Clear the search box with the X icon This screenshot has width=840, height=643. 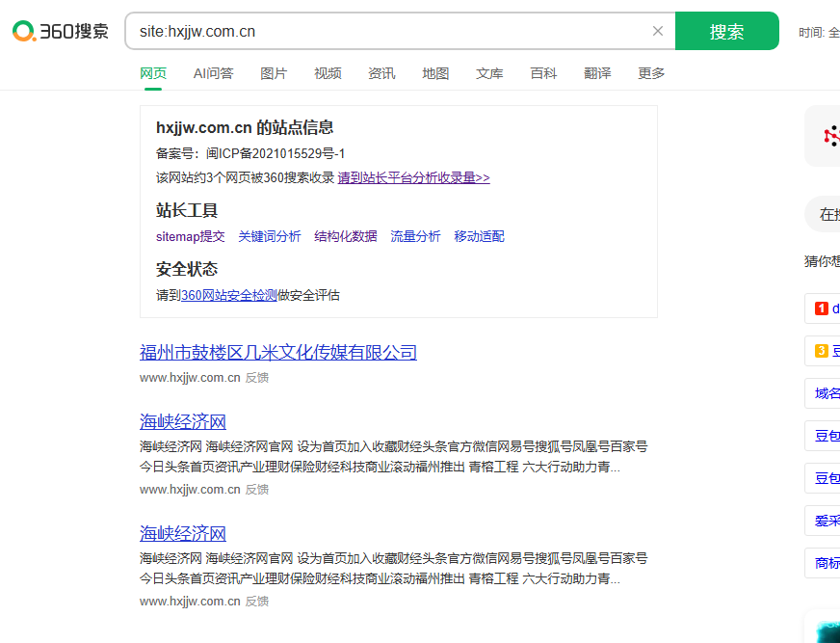pos(658,31)
